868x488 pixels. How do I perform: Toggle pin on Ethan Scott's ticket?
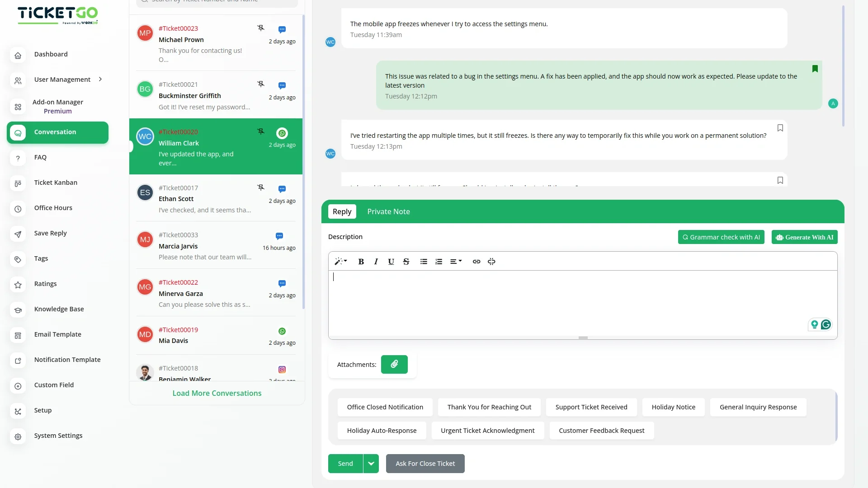pos(261,188)
